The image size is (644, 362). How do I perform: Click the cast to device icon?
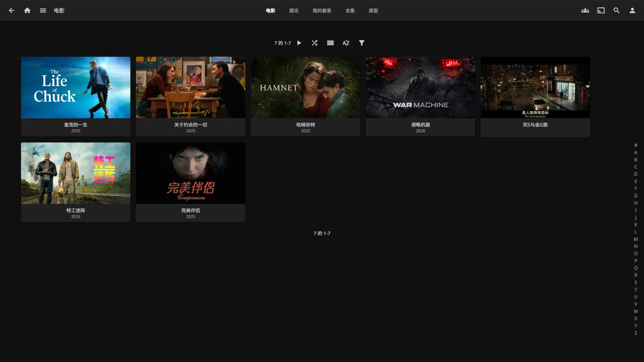click(601, 10)
